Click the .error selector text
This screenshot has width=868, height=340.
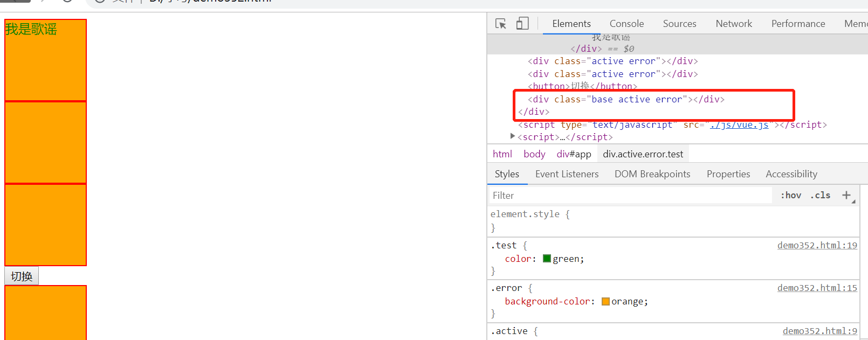506,288
